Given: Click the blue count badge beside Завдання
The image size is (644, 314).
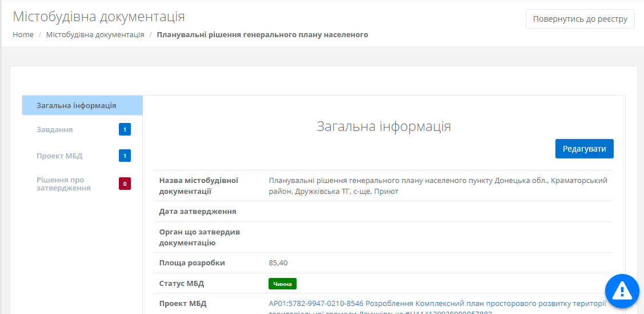Looking at the screenshot, I should click(125, 130).
